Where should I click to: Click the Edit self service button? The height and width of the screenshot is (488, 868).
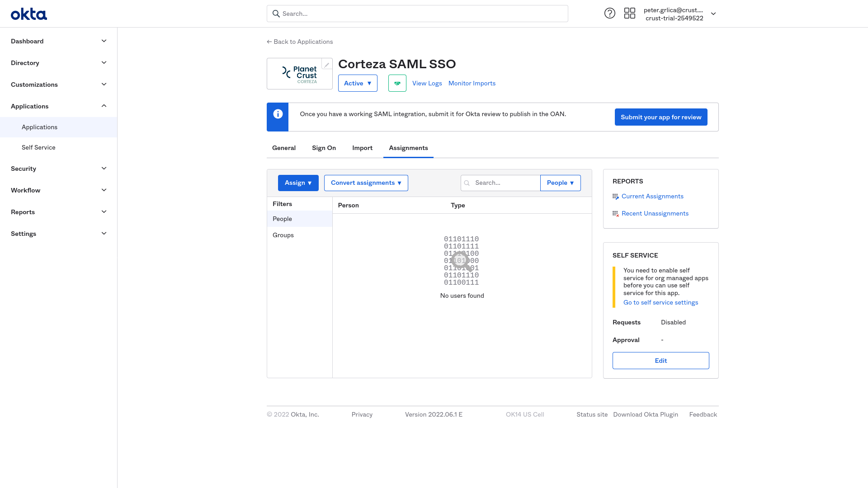(x=661, y=361)
